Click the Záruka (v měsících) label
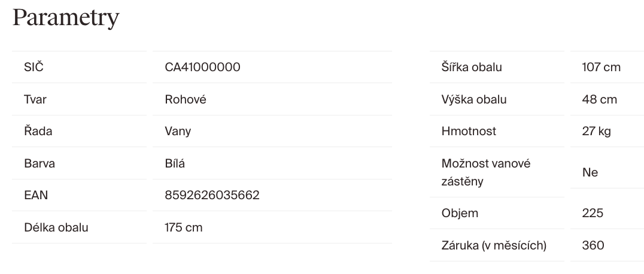644x274 pixels. [x=494, y=245]
